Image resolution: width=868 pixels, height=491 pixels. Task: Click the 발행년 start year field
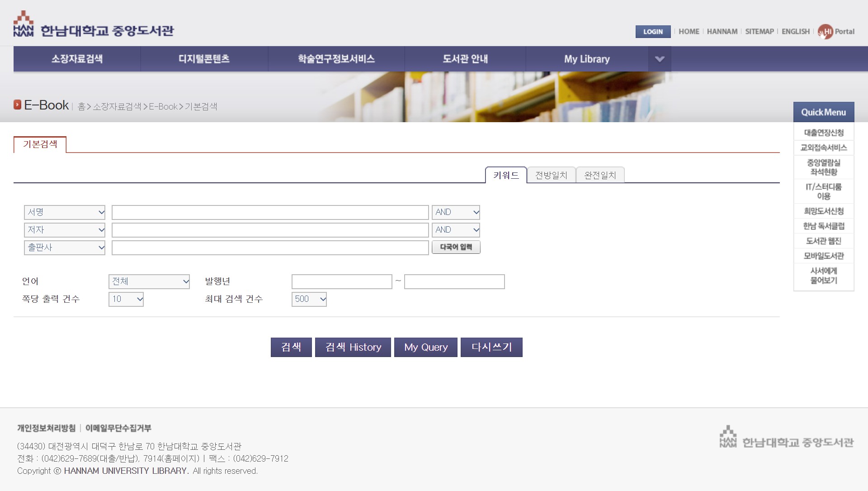tap(341, 281)
